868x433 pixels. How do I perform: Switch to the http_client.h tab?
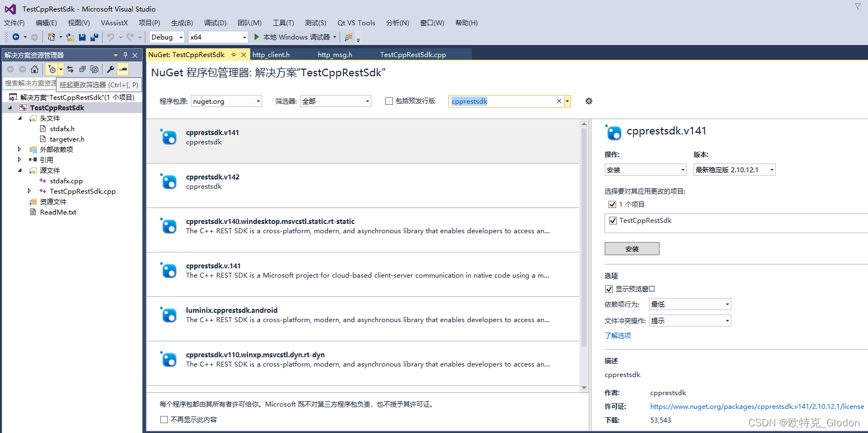pos(271,54)
